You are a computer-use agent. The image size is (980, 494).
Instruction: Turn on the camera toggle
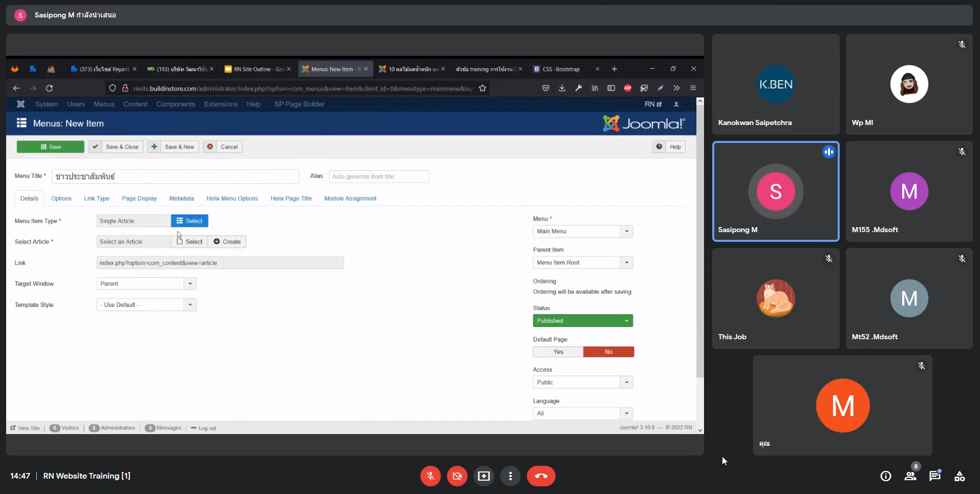click(x=457, y=476)
